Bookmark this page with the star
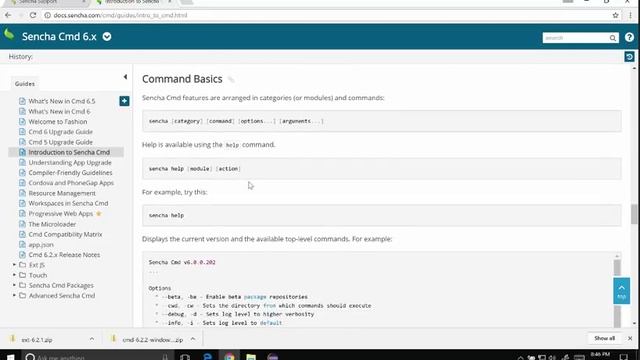The image size is (640, 360). pyautogui.click(x=615, y=15)
